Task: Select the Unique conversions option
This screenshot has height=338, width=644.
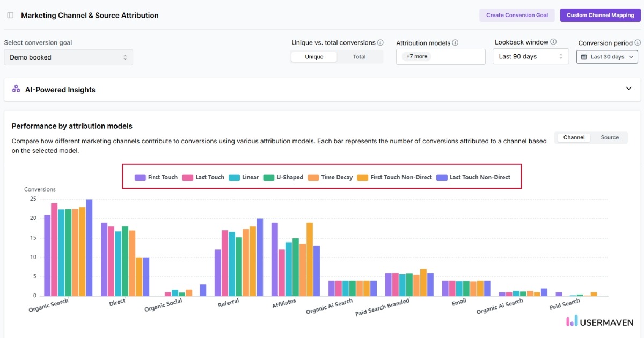Action: pos(313,56)
